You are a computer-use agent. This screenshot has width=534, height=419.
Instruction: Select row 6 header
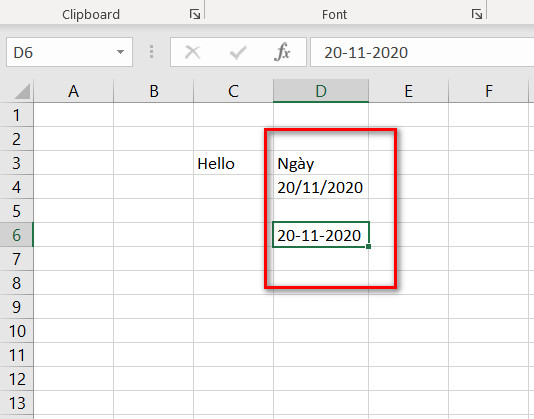point(16,235)
